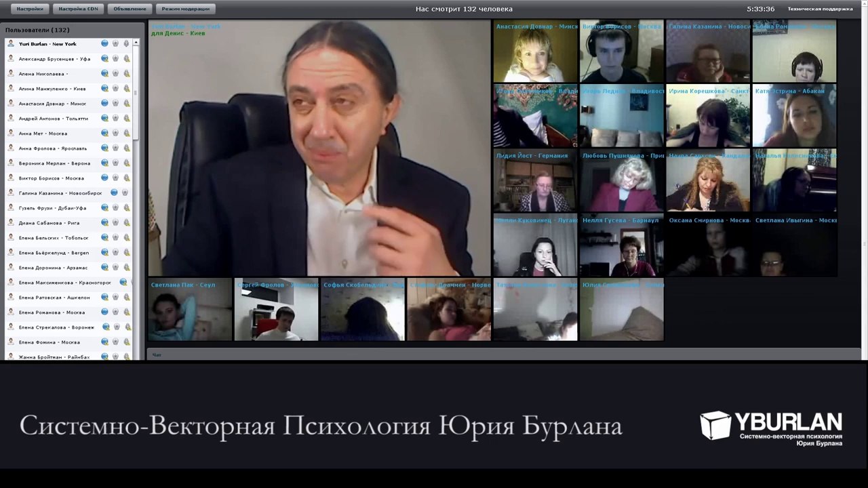Viewport: 868px width, 488px height.
Task: Click the avatar icon beside Алина Манжуленко
Action: (x=11, y=88)
